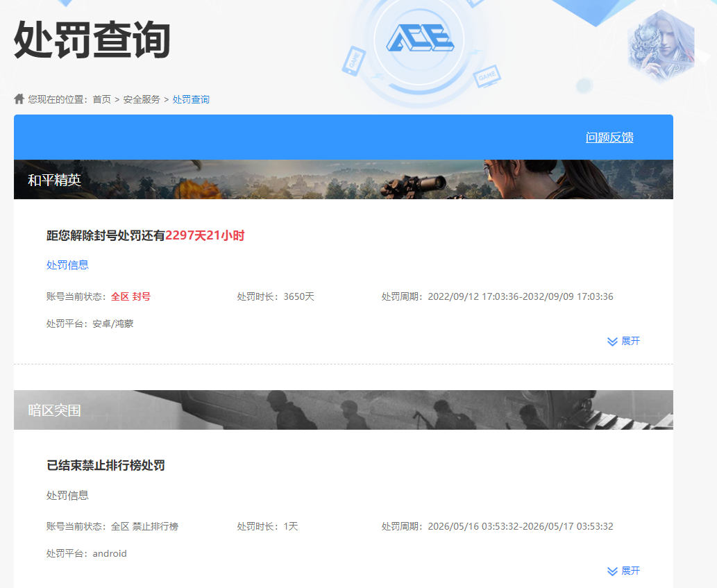Click the 和平精英 game banner
Viewport: 717px width, 588px height.
344,179
